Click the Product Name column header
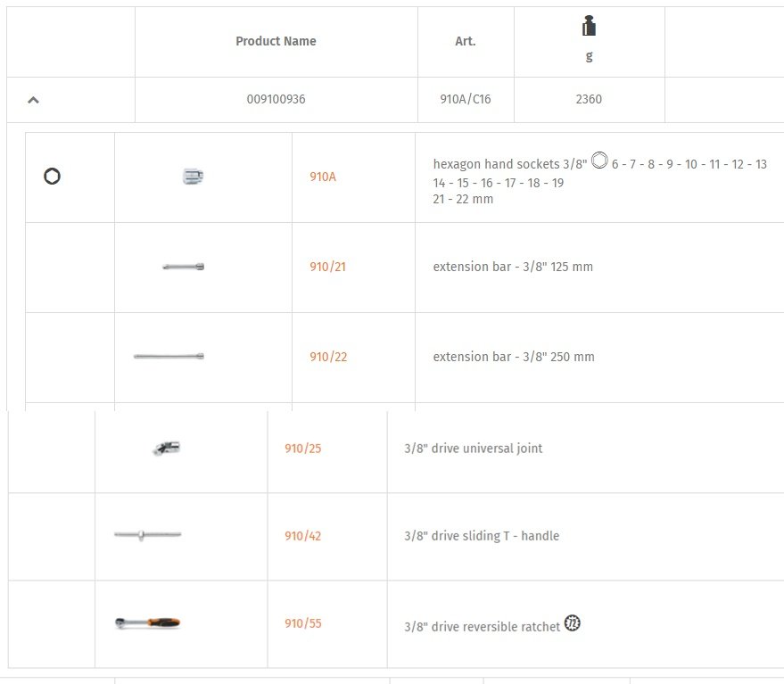This screenshot has width=784, height=684. pos(276,41)
